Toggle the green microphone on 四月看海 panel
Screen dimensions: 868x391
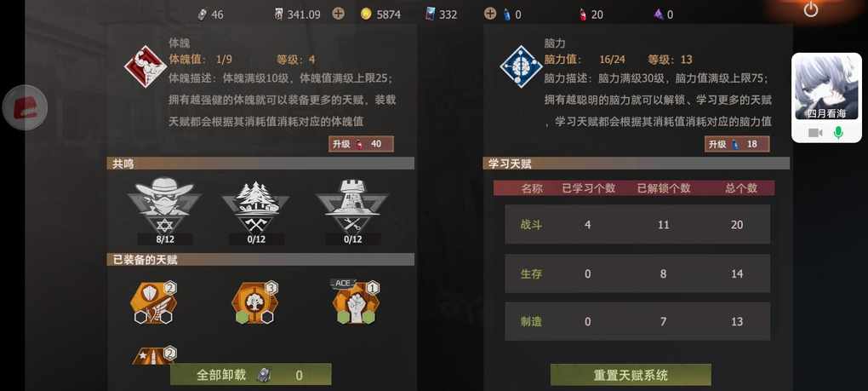(838, 132)
